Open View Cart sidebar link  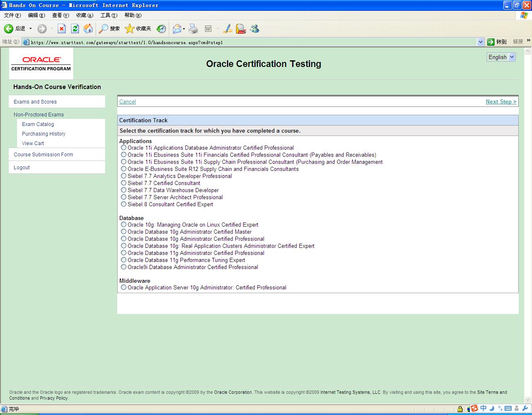pos(33,143)
